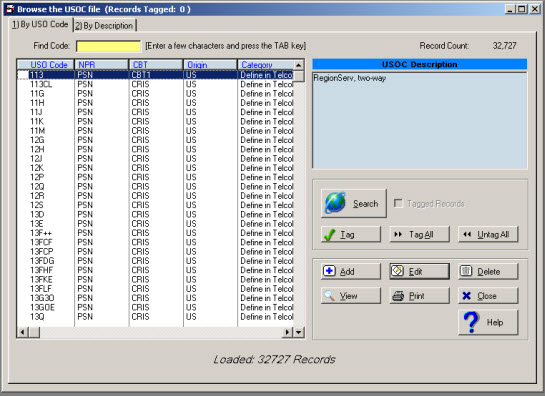This screenshot has height=396, width=545.
Task: Select the row with code 13E
Action: [155, 224]
